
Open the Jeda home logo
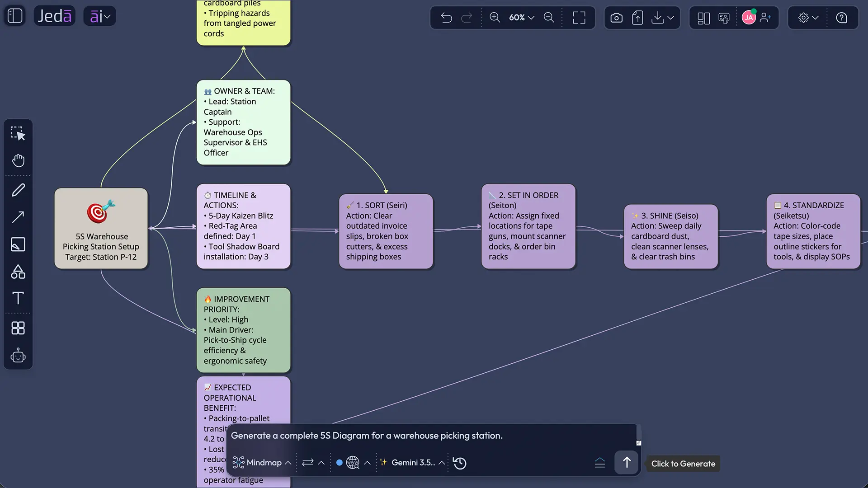[54, 16]
